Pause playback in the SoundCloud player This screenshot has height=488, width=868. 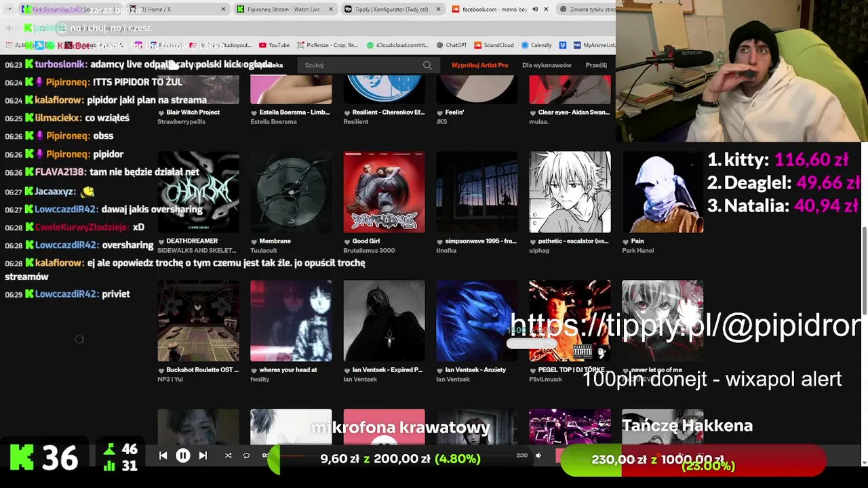(x=183, y=455)
